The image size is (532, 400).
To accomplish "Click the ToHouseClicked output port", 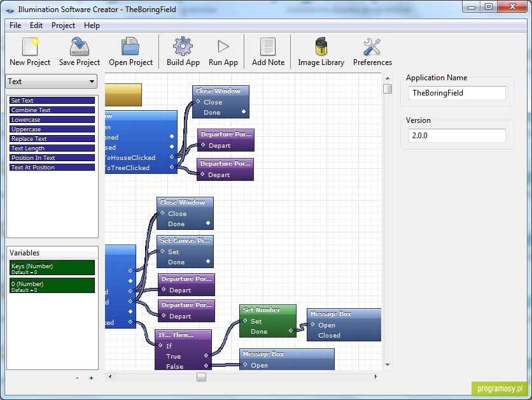I will click(172, 157).
